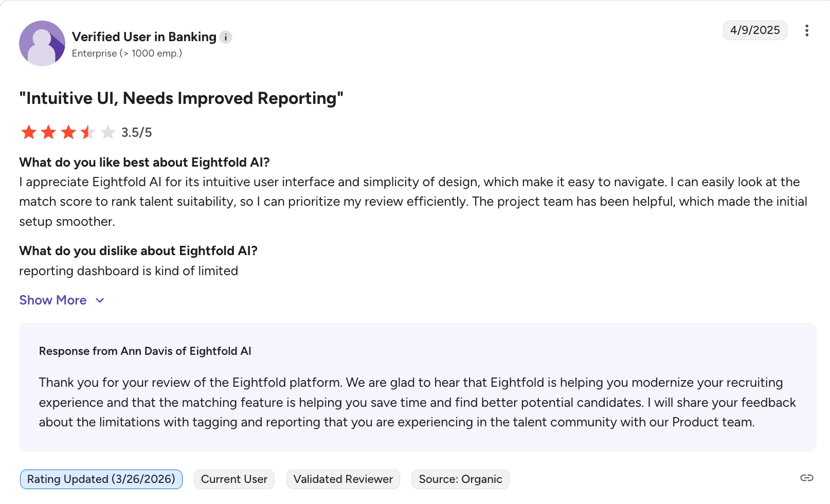This screenshot has width=830, height=504.
Task: Click "What do you like best about Eightfold AI?" heading
Action: [x=145, y=163]
